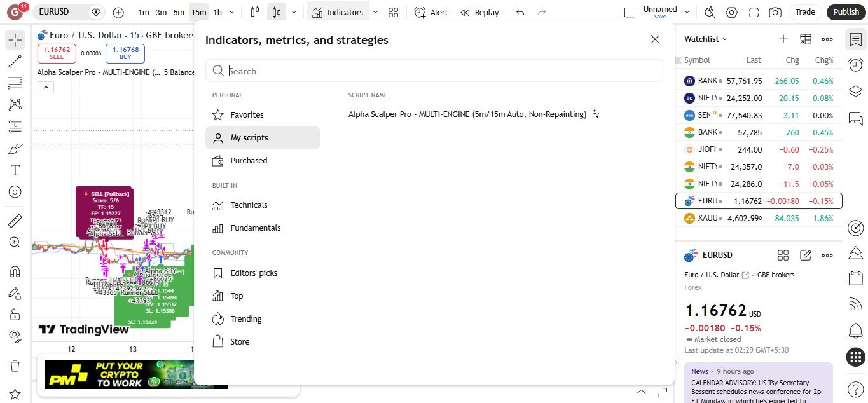Image resolution: width=868 pixels, height=403 pixels.
Task: Add symbol to watchlist with plus icon
Action: click(x=783, y=39)
